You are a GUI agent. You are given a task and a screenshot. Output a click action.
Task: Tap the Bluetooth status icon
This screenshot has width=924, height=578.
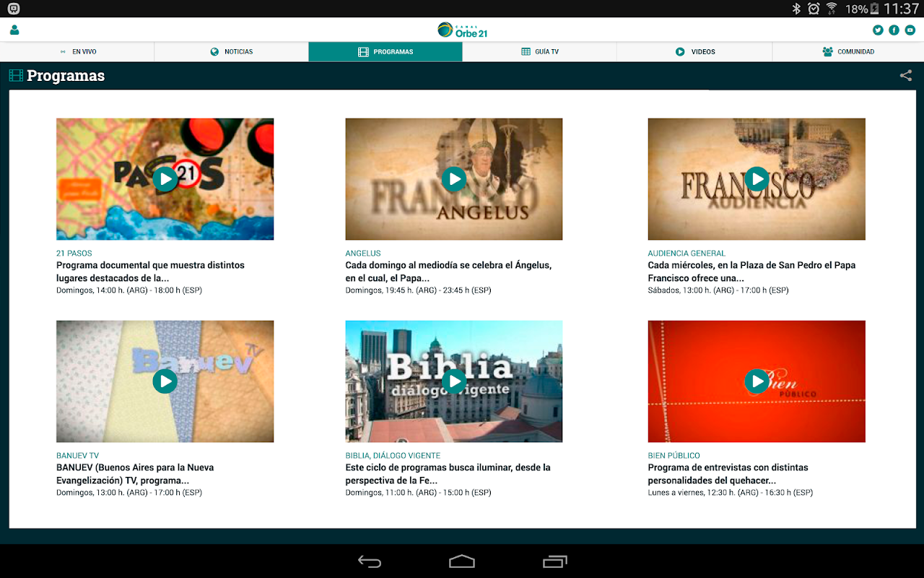pos(796,9)
